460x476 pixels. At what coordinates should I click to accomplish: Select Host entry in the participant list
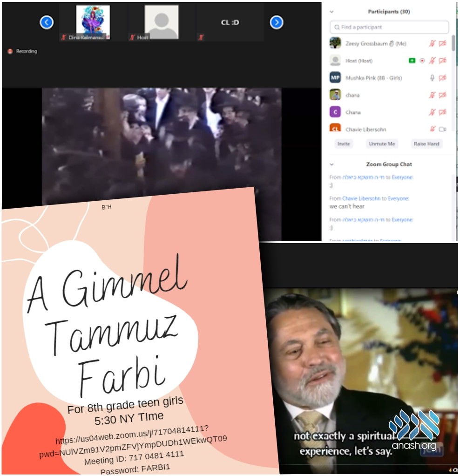359,61
